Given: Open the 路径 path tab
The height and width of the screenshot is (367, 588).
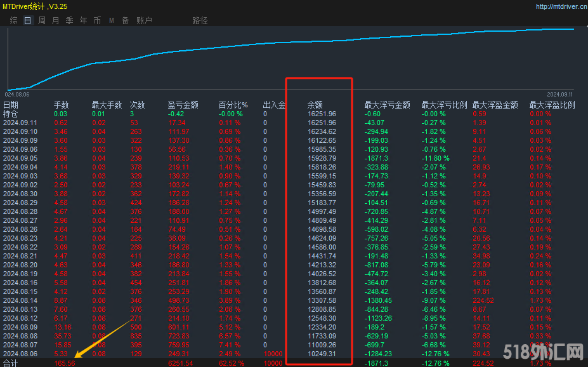Looking at the screenshot, I should [200, 21].
